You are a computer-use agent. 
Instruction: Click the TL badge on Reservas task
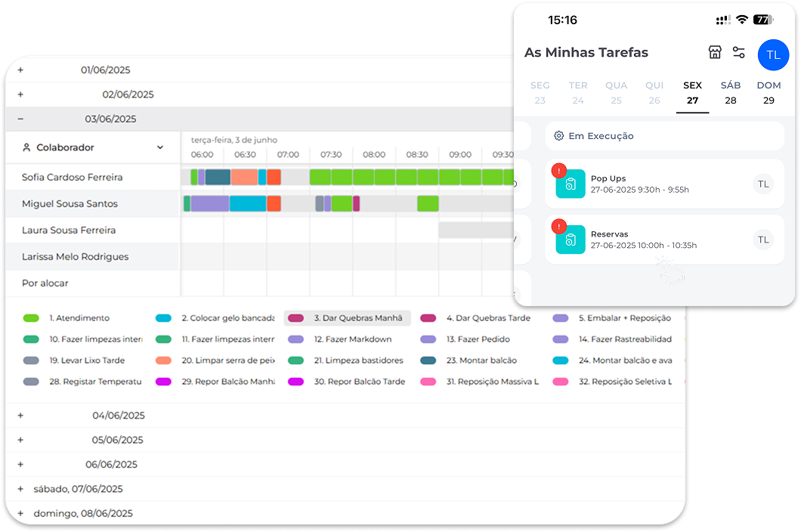763,240
